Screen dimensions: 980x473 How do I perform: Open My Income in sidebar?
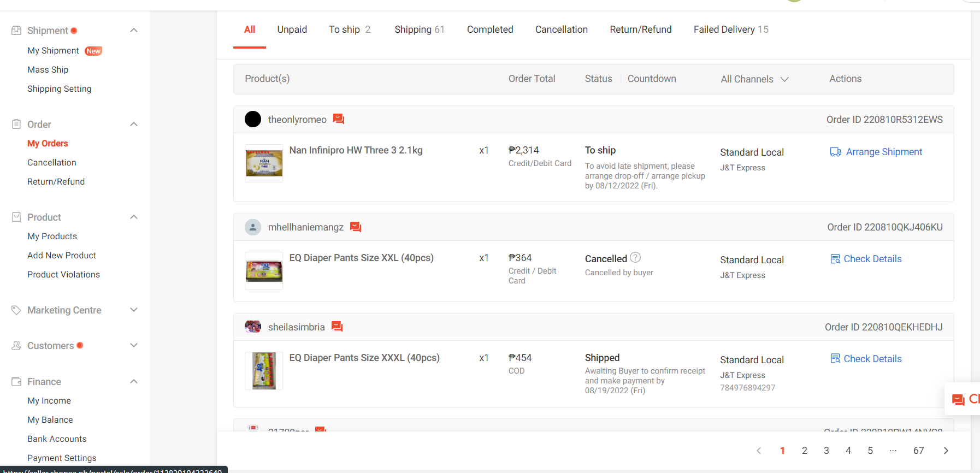point(49,401)
